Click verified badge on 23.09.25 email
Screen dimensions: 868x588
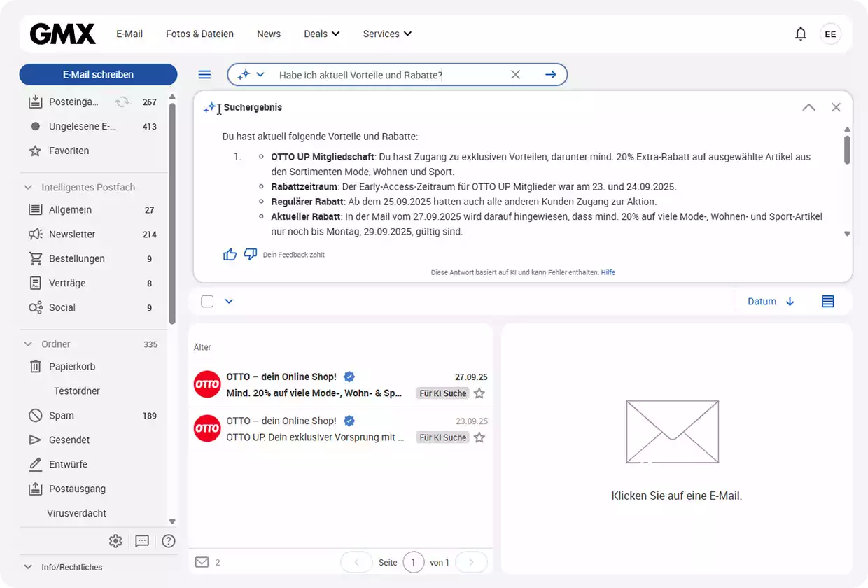pos(349,421)
